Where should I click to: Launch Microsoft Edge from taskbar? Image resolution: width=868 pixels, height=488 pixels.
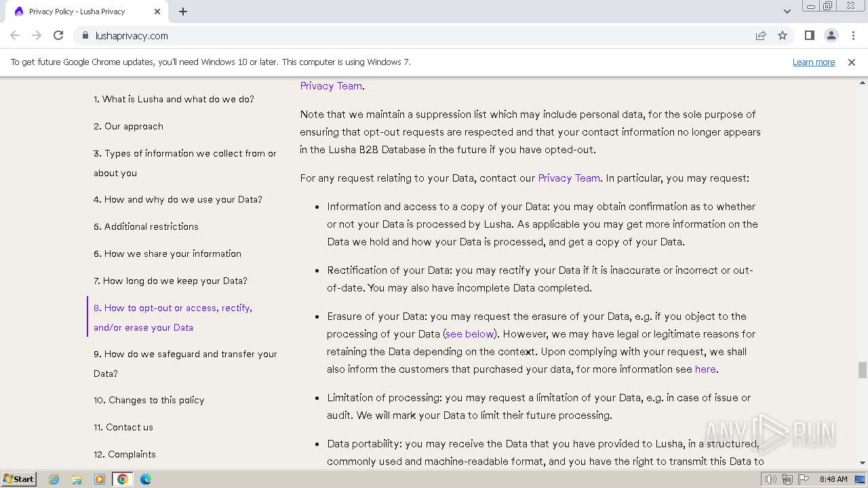(x=146, y=479)
